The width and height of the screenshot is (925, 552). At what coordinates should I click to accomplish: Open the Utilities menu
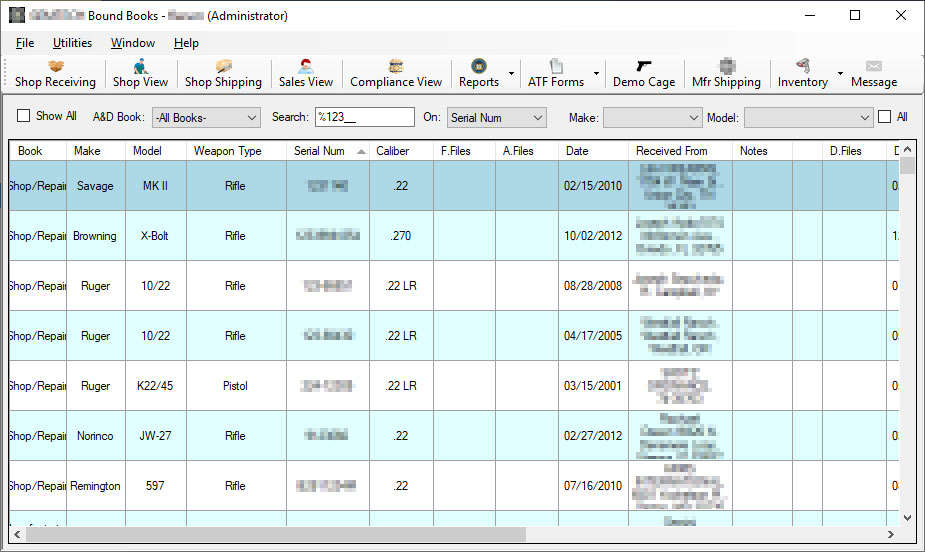(73, 42)
